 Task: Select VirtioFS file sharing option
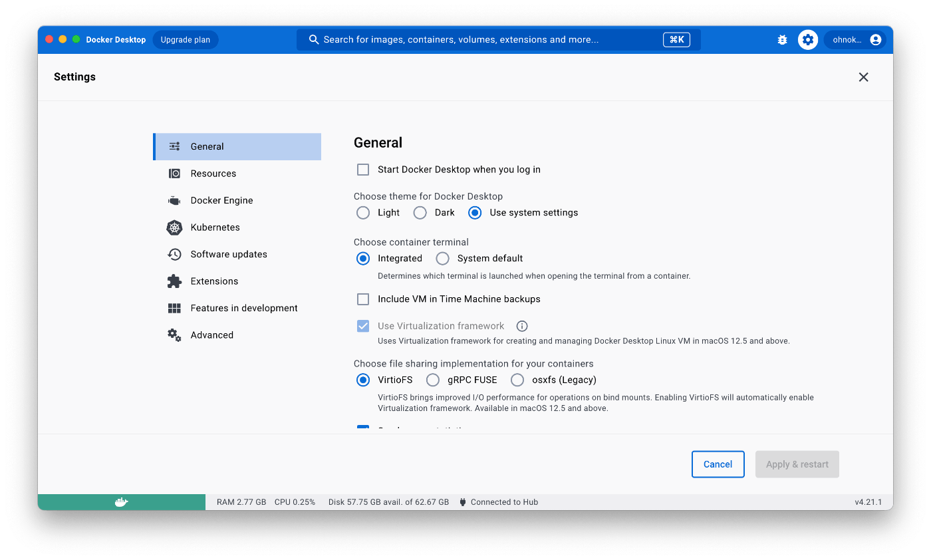pyautogui.click(x=363, y=380)
